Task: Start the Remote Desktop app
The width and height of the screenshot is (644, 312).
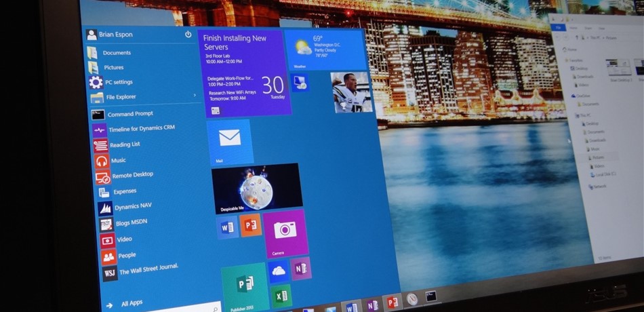Action: (x=124, y=176)
